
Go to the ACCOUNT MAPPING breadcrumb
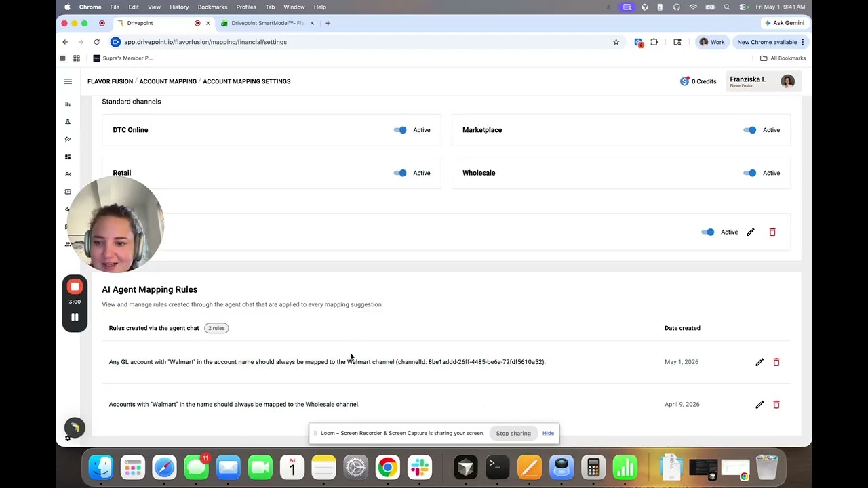coord(168,81)
